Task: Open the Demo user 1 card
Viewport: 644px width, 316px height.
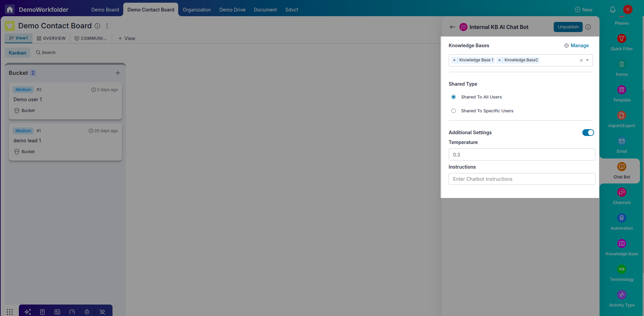Action: coord(65,101)
